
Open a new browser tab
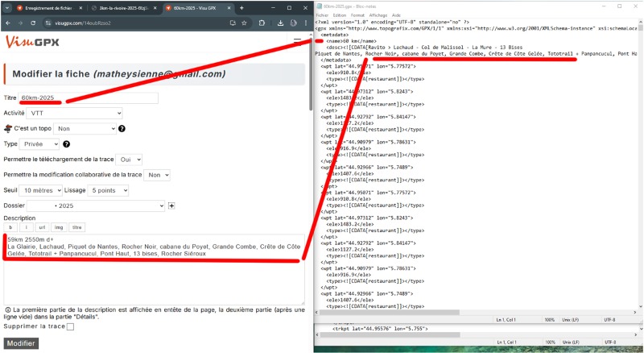click(242, 7)
